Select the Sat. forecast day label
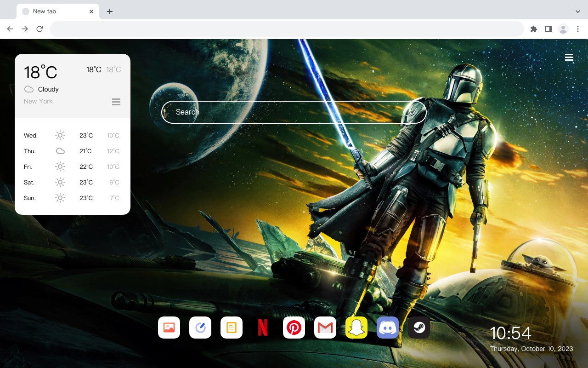Screen dimensions: 588x368 pyautogui.click(x=29, y=182)
